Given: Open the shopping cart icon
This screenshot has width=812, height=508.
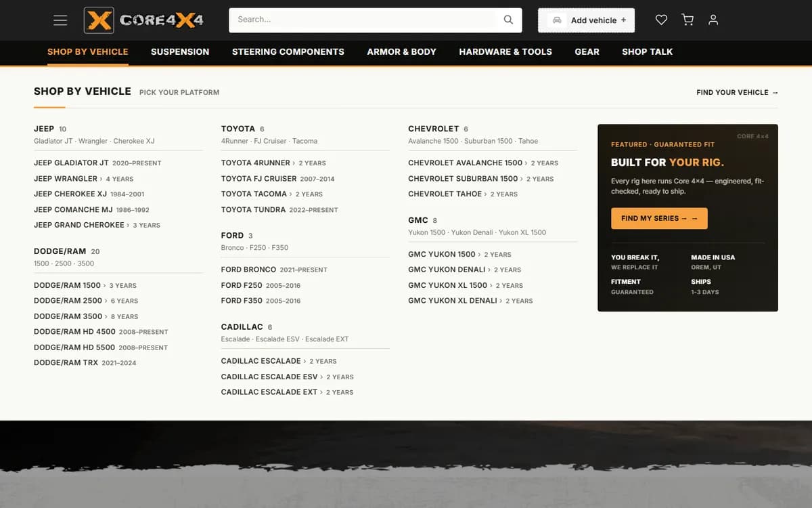Looking at the screenshot, I should pos(687,20).
